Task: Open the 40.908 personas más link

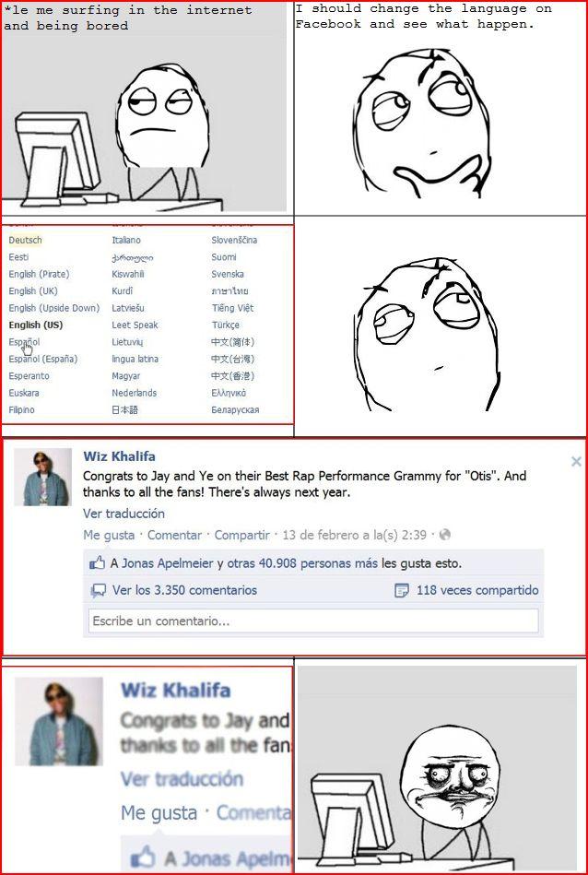Action: click(318, 563)
